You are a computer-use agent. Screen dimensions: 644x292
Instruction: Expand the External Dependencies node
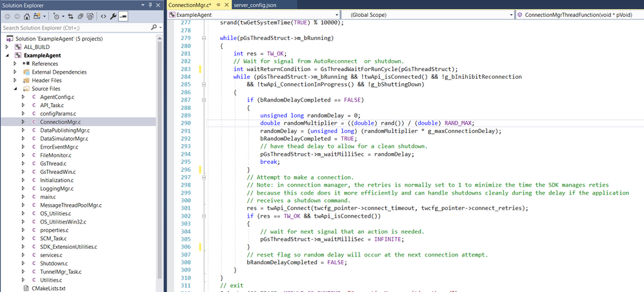click(15, 72)
